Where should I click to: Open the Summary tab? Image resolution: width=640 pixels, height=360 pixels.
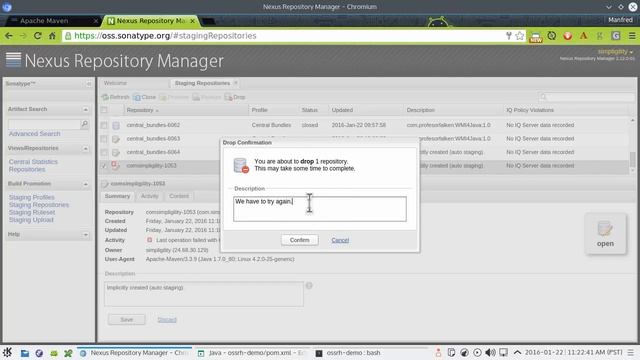[117, 196]
